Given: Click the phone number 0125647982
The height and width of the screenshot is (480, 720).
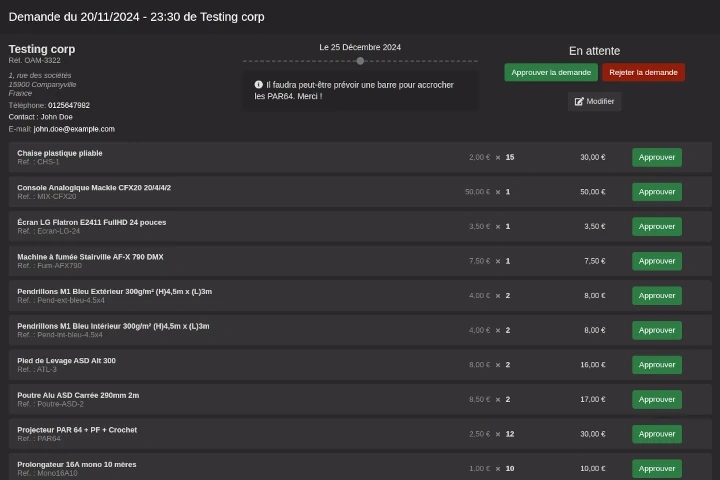Looking at the screenshot, I should pos(69,105).
